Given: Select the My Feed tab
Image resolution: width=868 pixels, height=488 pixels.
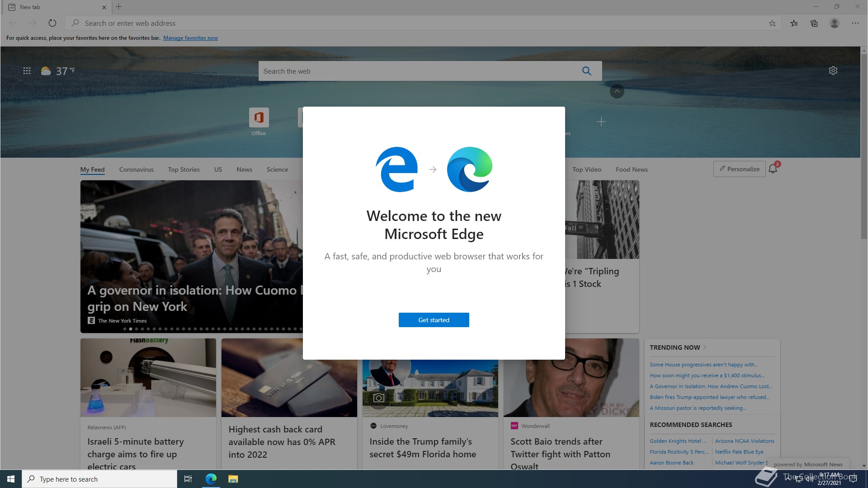Looking at the screenshot, I should click(92, 169).
